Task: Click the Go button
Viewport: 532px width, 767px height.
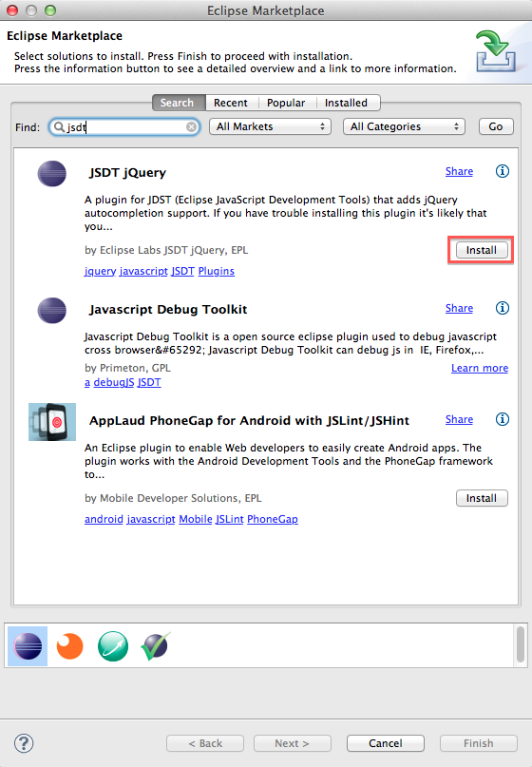Action: [496, 126]
